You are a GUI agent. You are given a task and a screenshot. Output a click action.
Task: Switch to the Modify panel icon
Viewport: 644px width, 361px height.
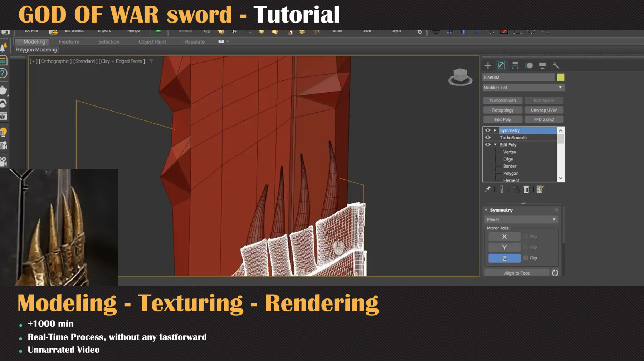[x=501, y=65]
